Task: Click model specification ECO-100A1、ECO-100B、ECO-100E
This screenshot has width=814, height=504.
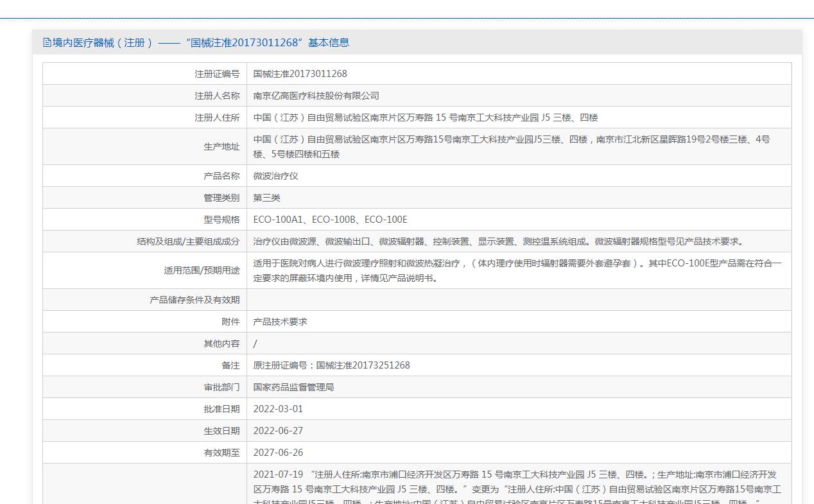Action: point(330,220)
